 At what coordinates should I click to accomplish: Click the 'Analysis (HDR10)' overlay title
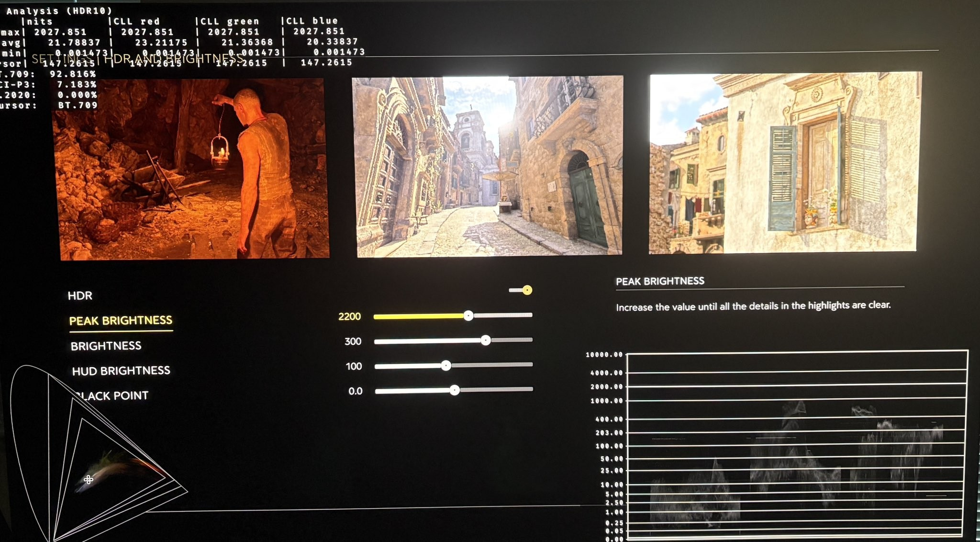point(59,11)
